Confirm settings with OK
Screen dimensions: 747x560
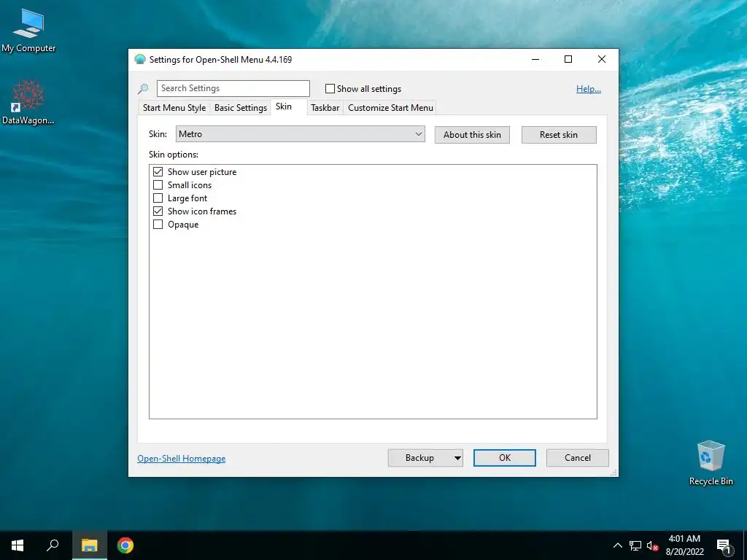click(x=505, y=458)
